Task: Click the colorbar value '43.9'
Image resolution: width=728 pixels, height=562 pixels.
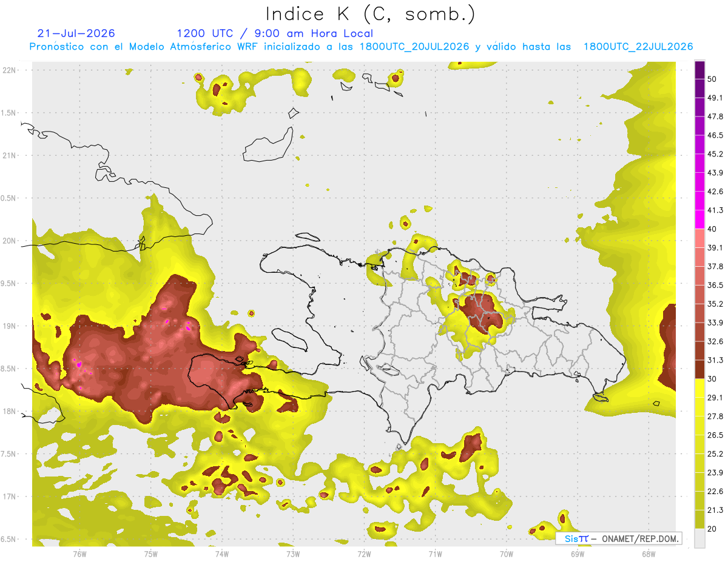Action: (715, 173)
